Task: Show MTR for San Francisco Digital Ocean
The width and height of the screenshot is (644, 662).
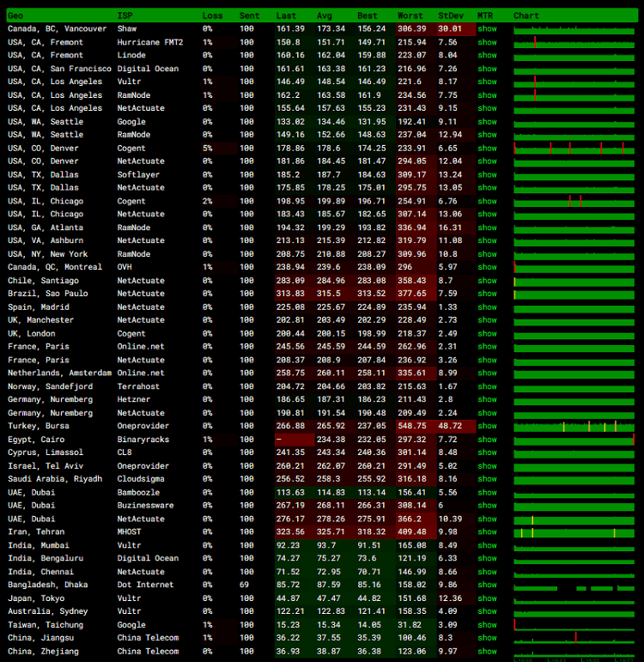Action: point(487,69)
